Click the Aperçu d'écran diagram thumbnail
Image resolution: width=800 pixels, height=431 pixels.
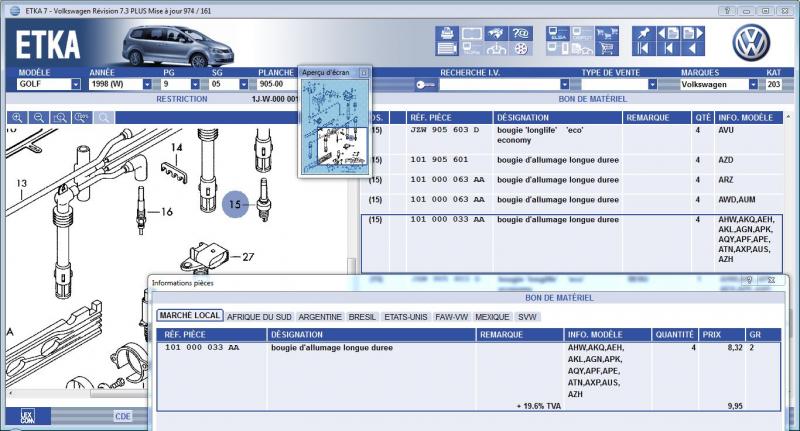[x=335, y=126]
